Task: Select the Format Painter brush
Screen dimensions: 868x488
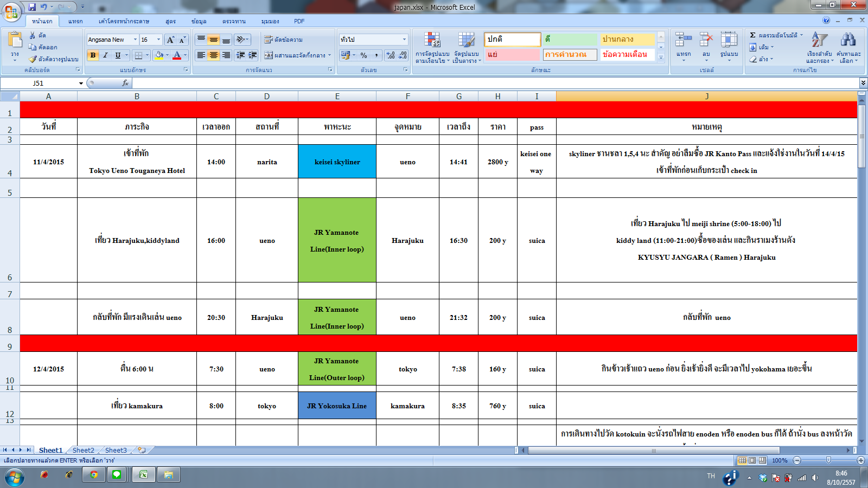Action: (33, 59)
